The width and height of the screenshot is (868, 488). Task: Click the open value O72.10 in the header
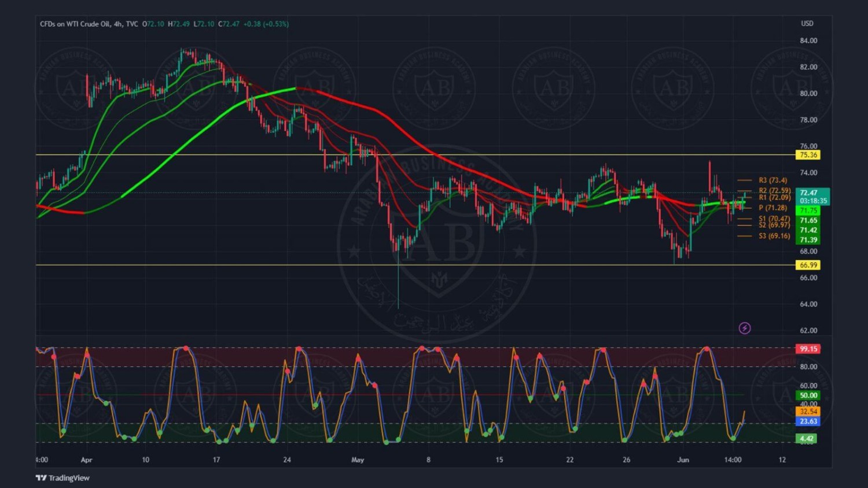(153, 24)
